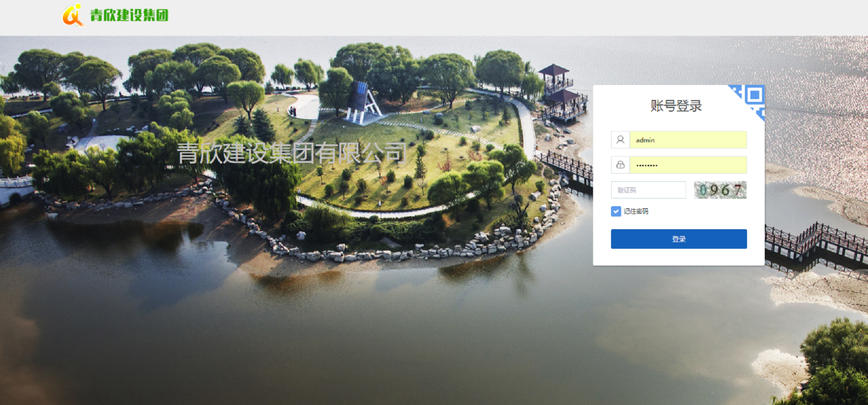Click digit 9 in the captcha image
This screenshot has width=868, height=405.
(714, 191)
